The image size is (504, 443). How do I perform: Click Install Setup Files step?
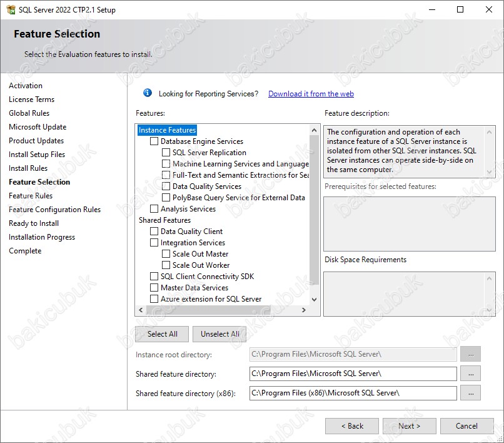coord(37,155)
